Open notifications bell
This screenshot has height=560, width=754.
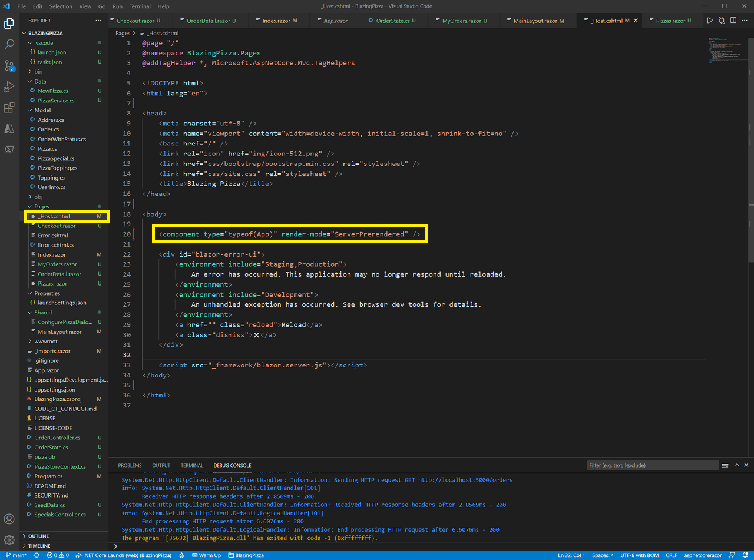tap(745, 555)
